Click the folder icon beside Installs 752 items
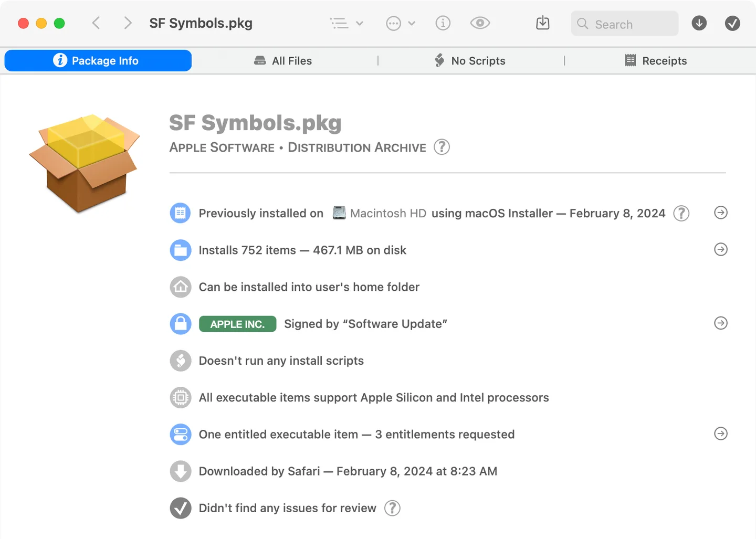 click(180, 250)
